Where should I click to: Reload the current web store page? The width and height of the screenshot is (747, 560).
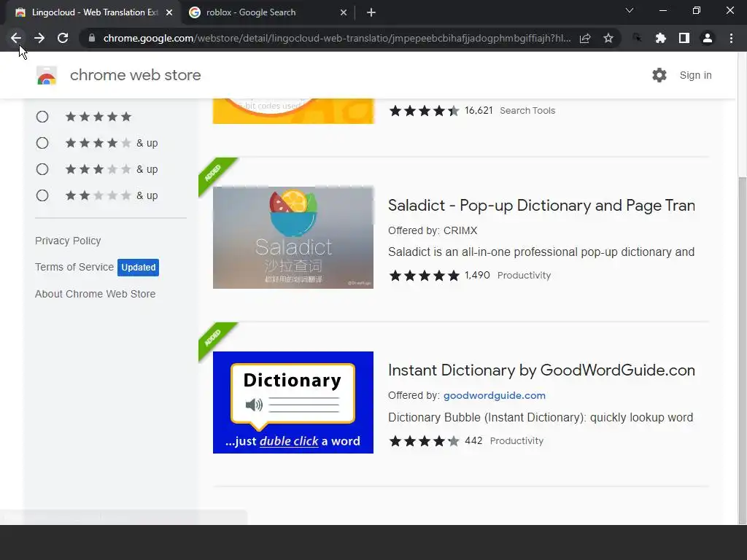63,38
